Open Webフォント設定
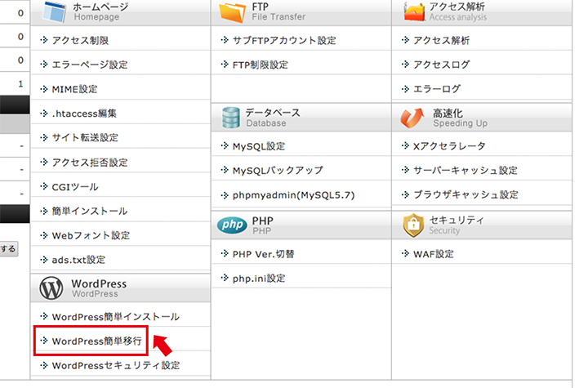The image size is (588, 388). [x=91, y=235]
